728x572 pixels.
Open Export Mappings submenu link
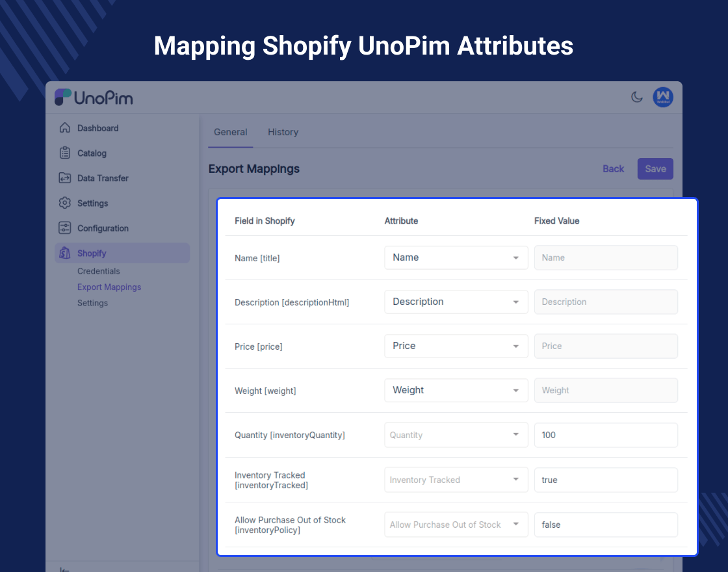click(109, 287)
